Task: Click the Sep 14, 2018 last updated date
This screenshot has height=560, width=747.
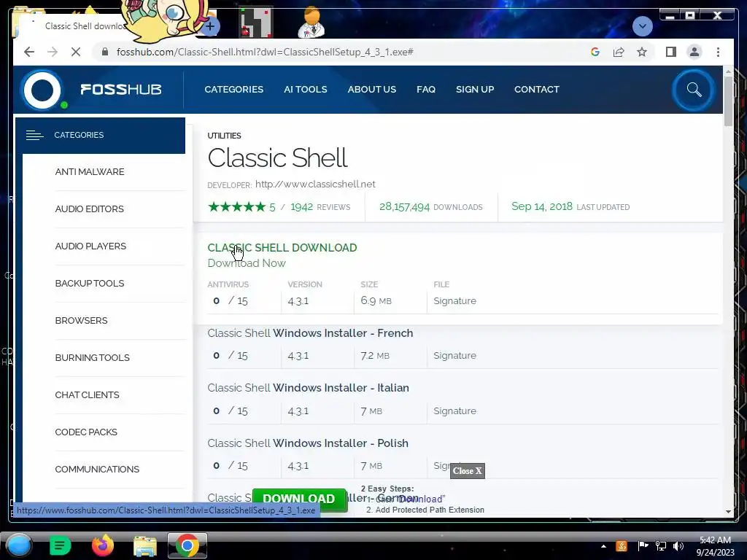Action: coord(542,206)
